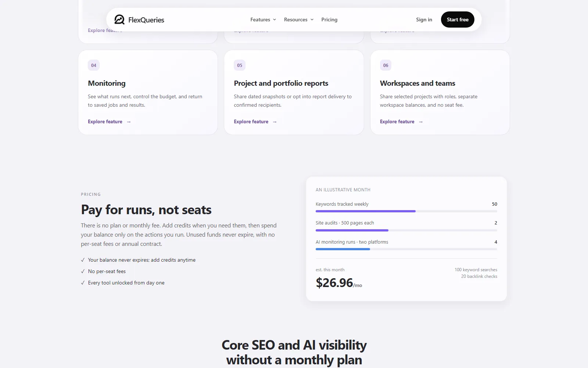Click checkmark beside 'Your balance never expires'
The height and width of the screenshot is (368, 588).
click(x=83, y=260)
